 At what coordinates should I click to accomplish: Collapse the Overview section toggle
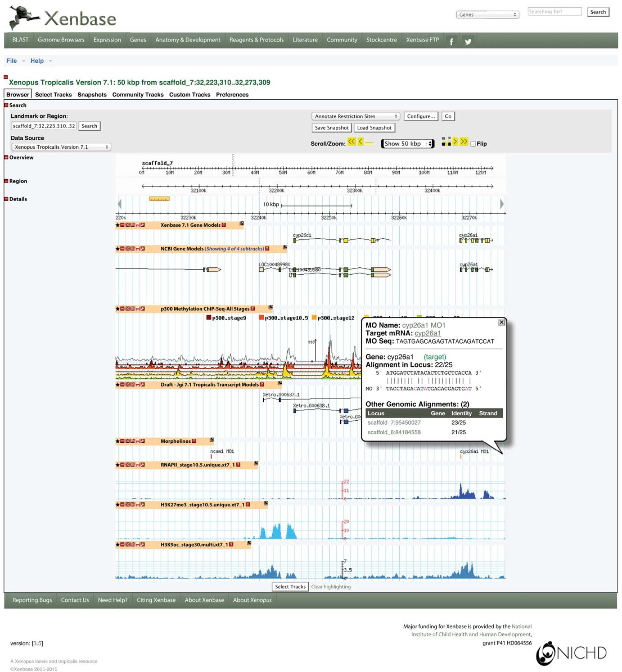(6, 157)
